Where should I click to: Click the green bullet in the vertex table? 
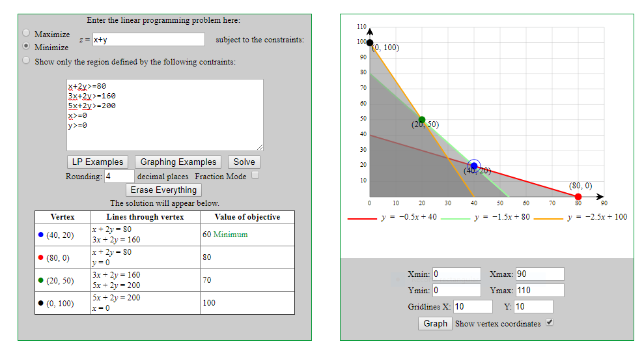[x=41, y=280]
